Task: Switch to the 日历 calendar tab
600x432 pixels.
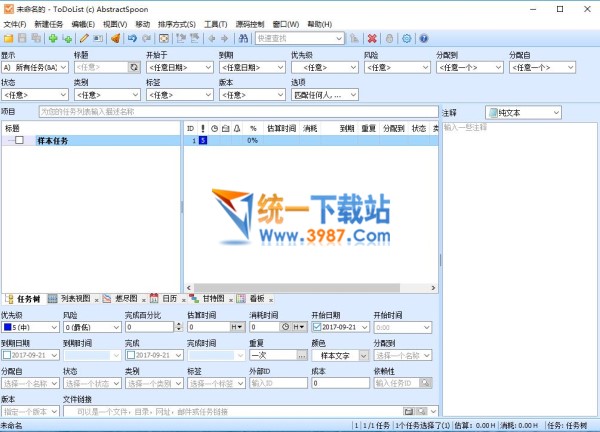Action: pos(165,299)
